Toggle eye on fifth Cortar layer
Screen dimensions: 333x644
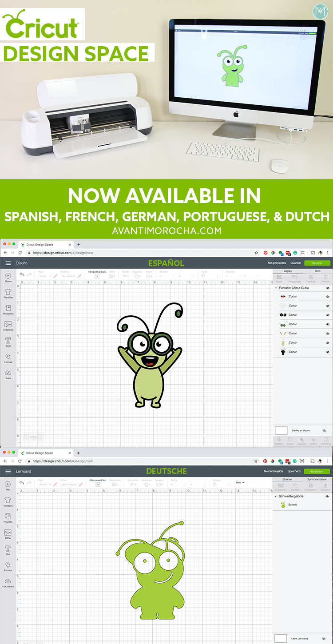click(328, 334)
